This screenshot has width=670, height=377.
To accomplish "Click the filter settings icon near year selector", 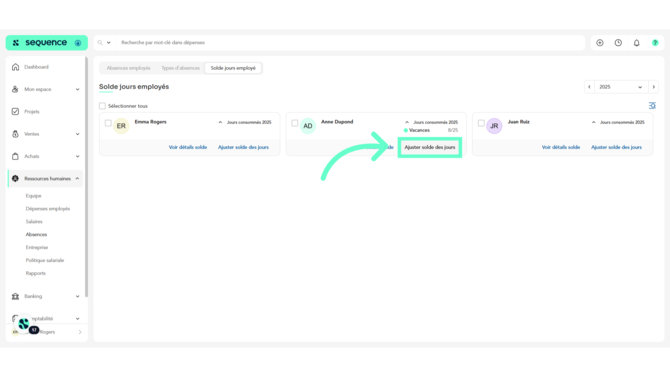I will point(652,106).
